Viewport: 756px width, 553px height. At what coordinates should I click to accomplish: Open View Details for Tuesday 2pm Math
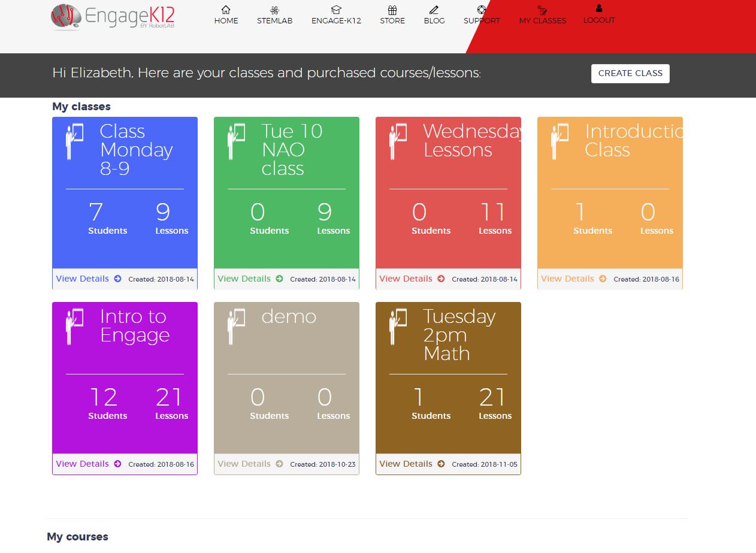tap(406, 464)
